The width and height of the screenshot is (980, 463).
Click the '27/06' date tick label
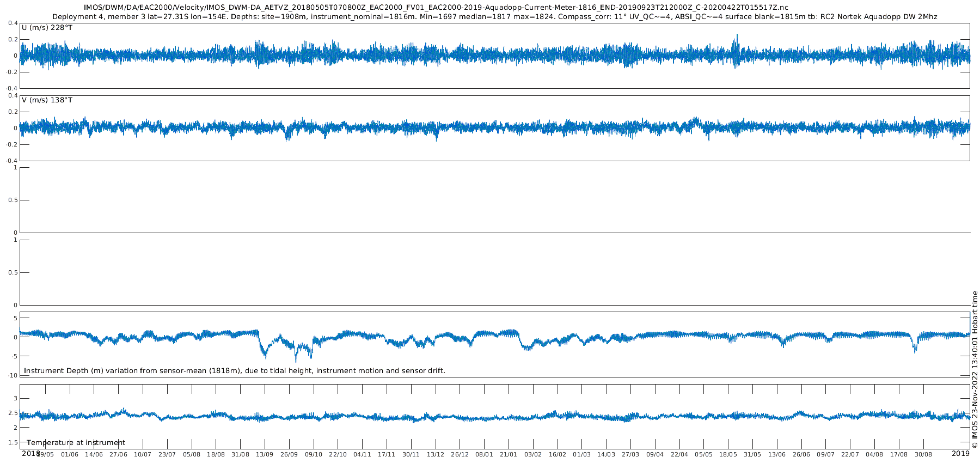click(x=119, y=454)
